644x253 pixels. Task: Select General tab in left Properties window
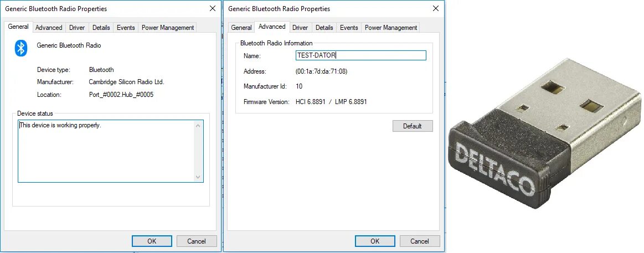tap(18, 27)
